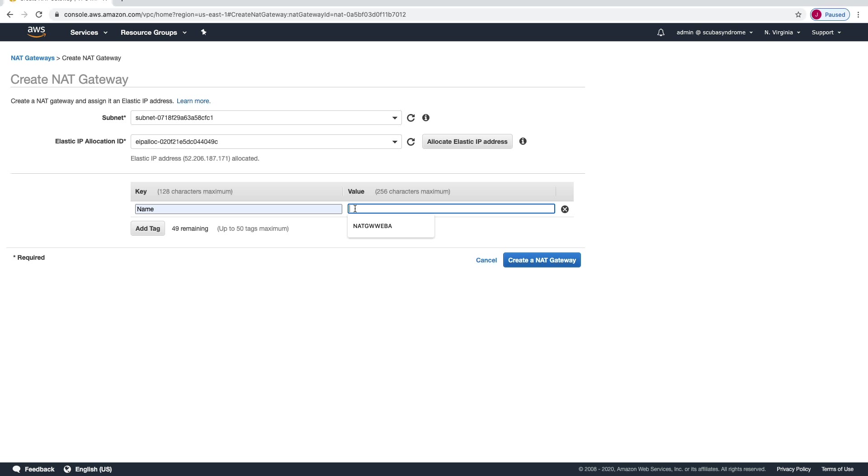The height and width of the screenshot is (476, 868).
Task: Click the 'Value' column header
Action: [x=356, y=191]
